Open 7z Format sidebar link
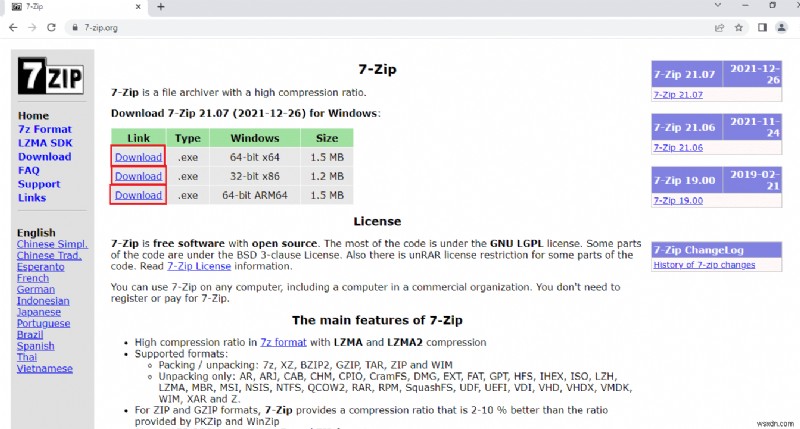 pos(45,130)
